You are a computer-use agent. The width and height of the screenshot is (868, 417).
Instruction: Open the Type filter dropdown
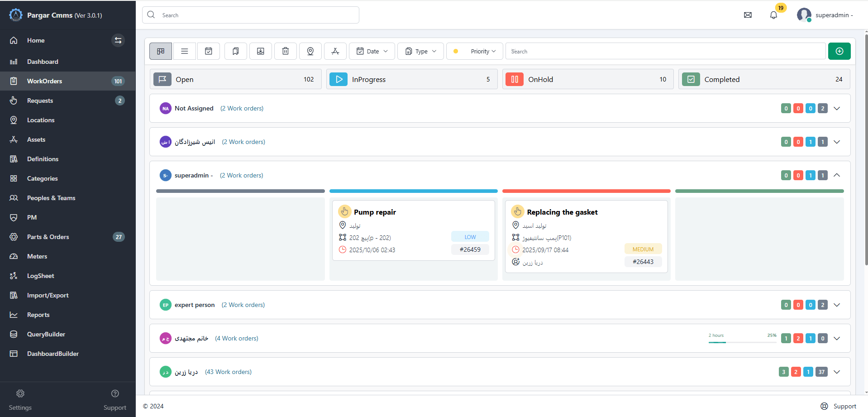coord(421,51)
